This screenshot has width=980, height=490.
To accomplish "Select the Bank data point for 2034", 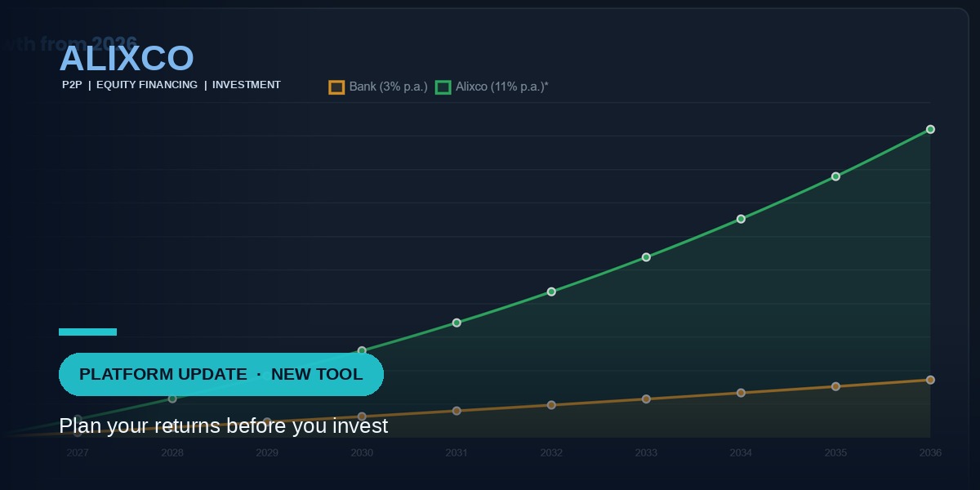I will click(x=741, y=393).
